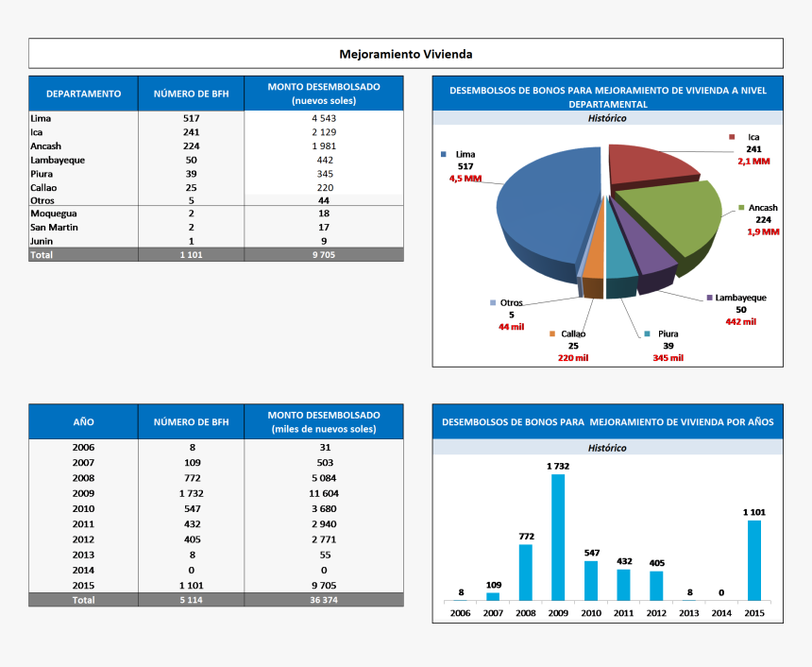
Task: Click the '2 771' amount cell
Action: [324, 539]
